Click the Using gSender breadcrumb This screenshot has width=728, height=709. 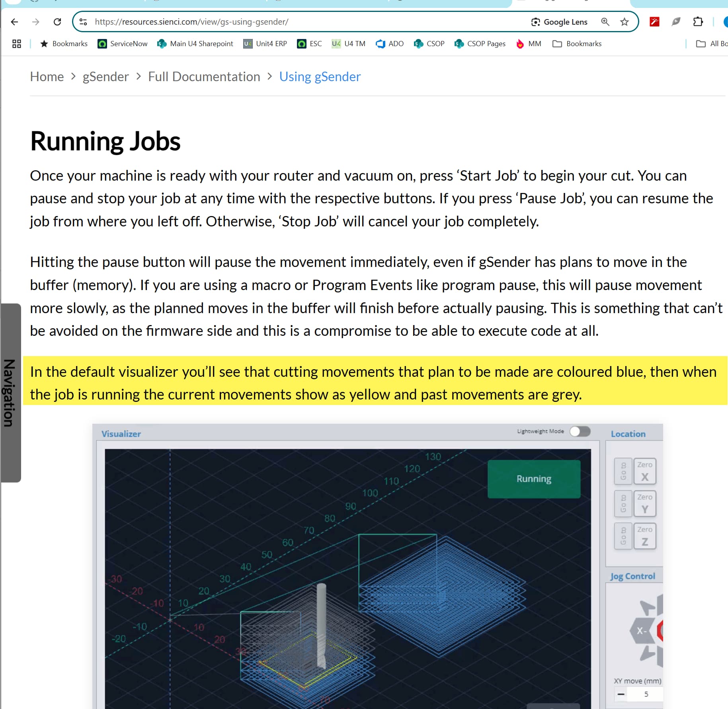pyautogui.click(x=320, y=76)
